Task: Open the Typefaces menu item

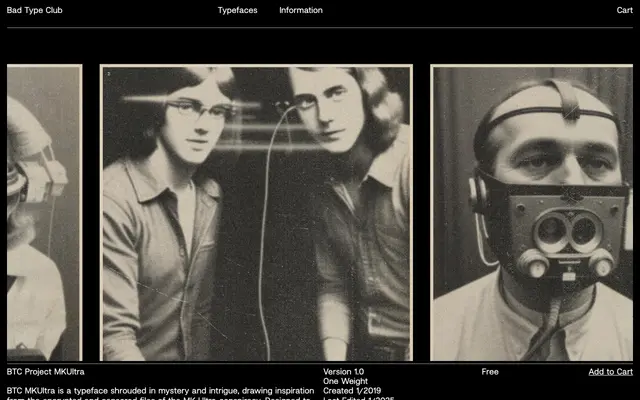Action: 238,10
